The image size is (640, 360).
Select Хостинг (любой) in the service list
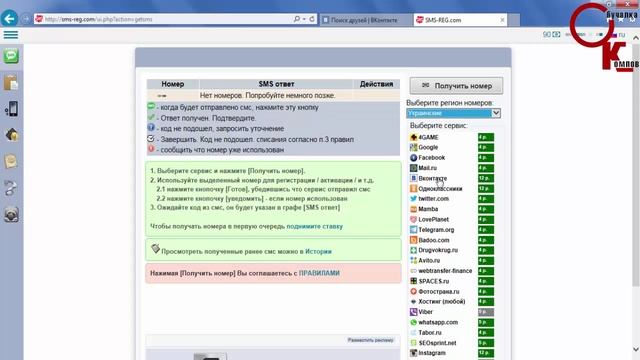pos(441,302)
